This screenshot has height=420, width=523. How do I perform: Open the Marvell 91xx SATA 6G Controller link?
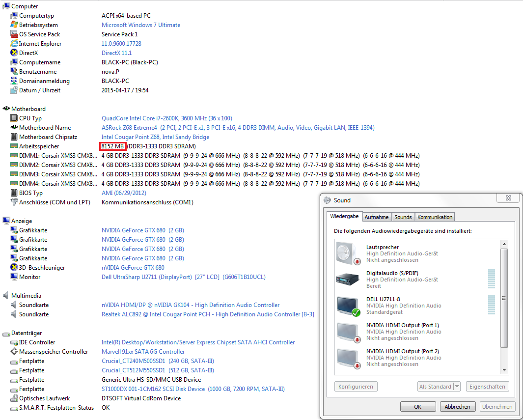pos(143,352)
